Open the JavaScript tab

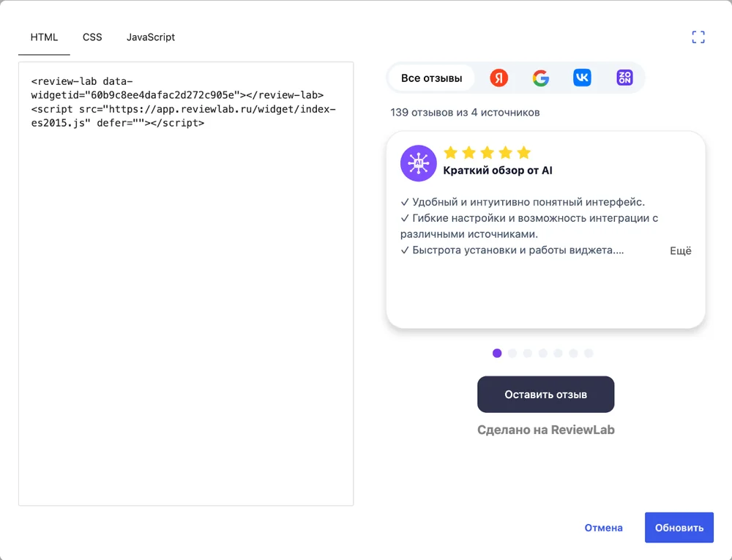(x=150, y=37)
